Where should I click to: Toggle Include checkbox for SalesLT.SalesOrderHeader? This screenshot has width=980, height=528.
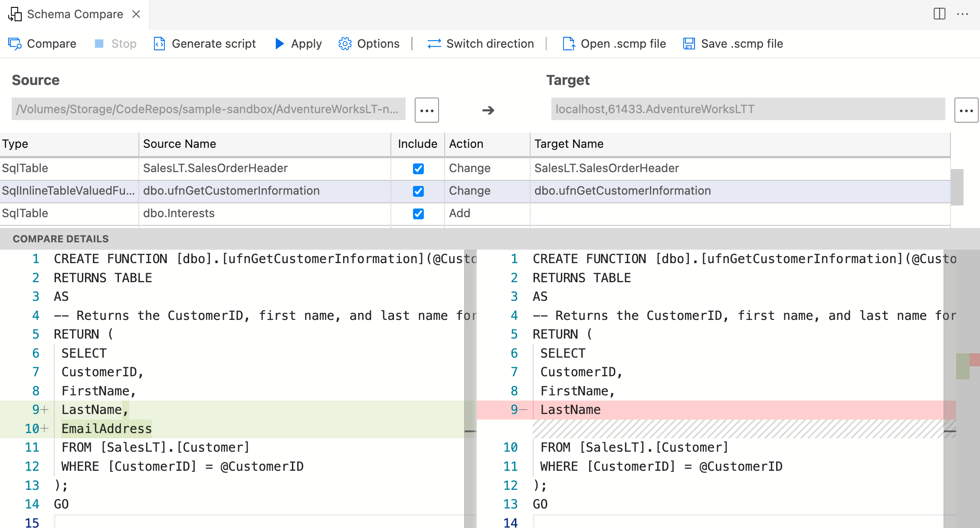pyautogui.click(x=418, y=168)
